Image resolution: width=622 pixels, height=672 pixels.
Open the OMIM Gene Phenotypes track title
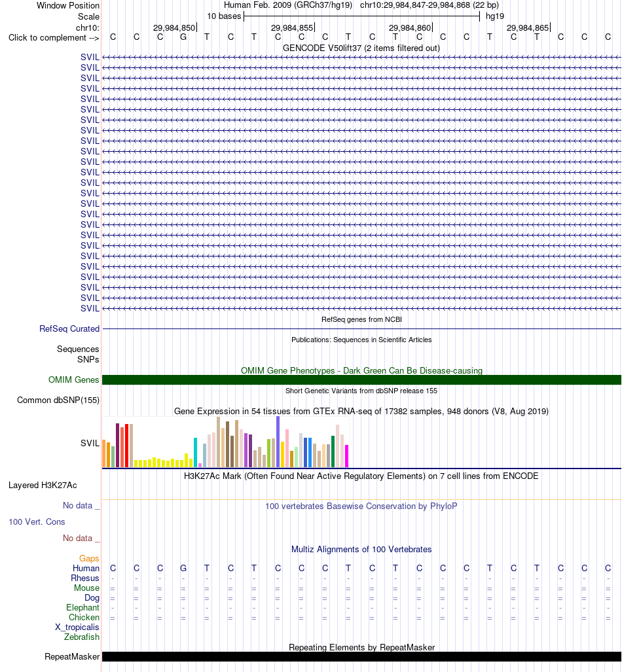tap(361, 370)
